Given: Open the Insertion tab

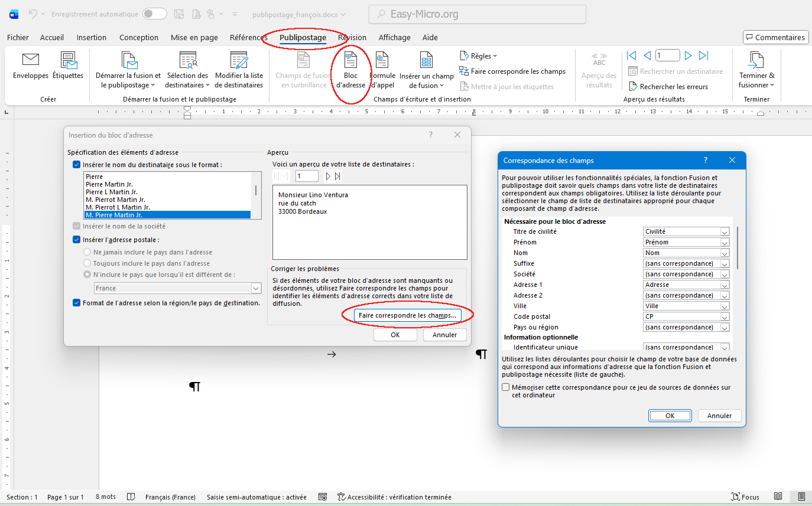Looking at the screenshot, I should (x=92, y=37).
